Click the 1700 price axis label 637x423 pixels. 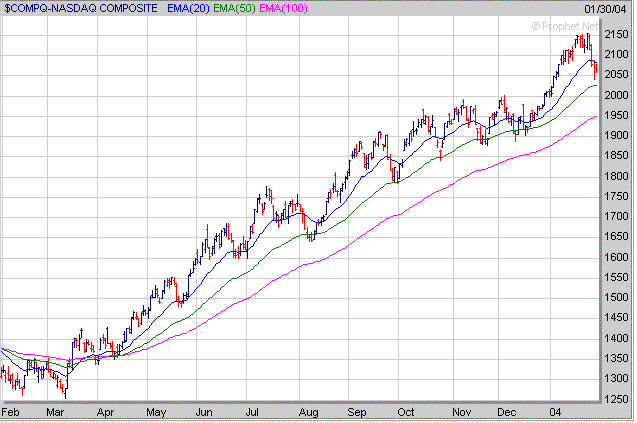tap(616, 217)
